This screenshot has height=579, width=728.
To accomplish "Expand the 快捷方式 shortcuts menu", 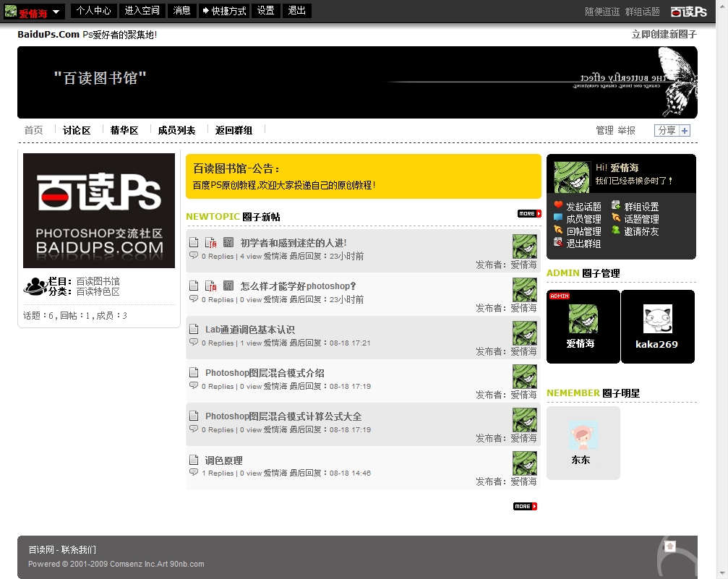I will coord(224,10).
